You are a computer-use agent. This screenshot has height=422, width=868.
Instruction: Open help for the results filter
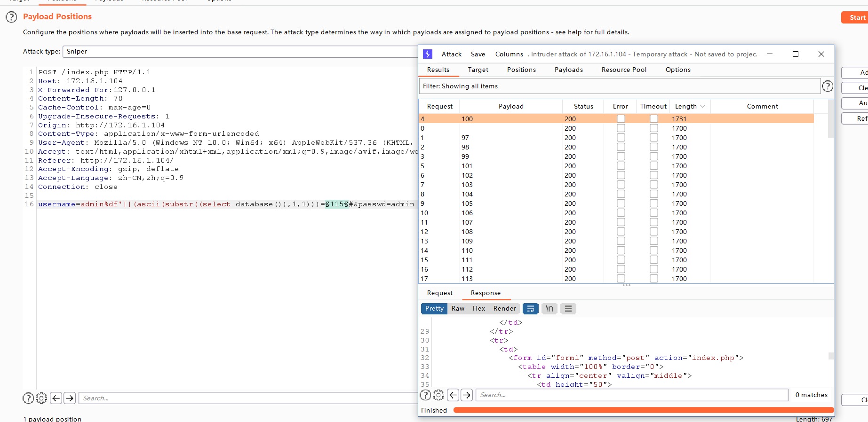828,86
